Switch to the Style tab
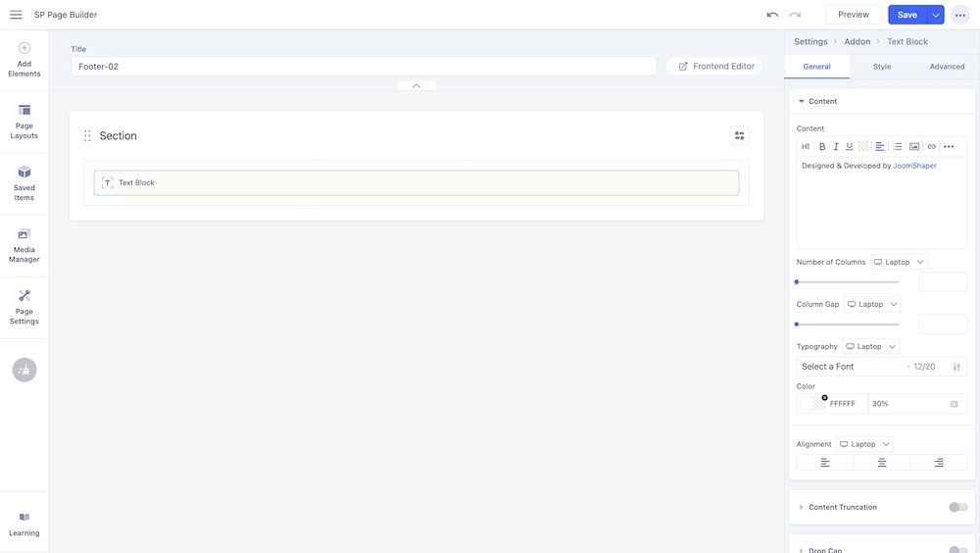 [882, 67]
